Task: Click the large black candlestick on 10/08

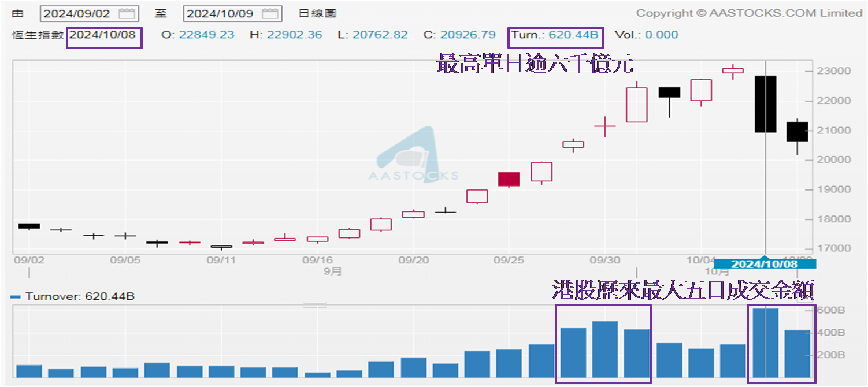Action: [765, 104]
